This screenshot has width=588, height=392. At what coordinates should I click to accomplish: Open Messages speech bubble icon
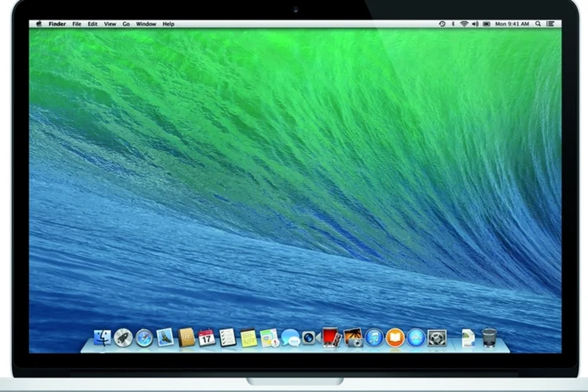tap(290, 338)
